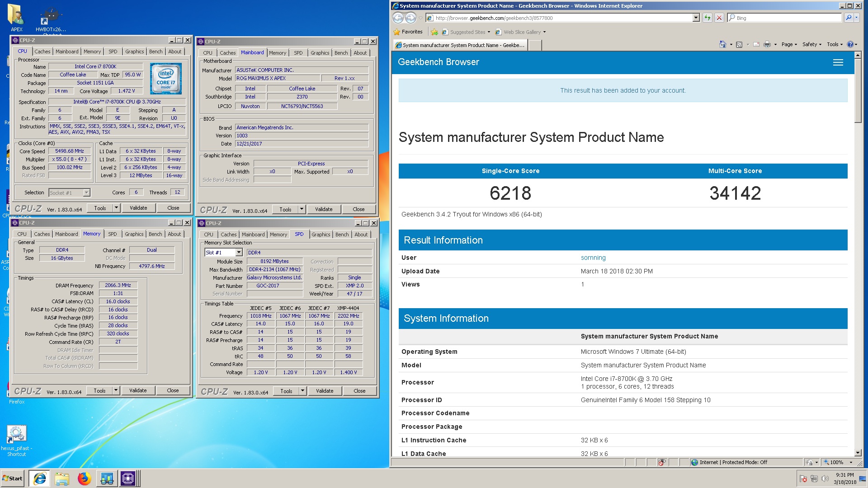Expand Tools arrow in SPD tab window
Screen dimensions: 868x488
click(x=302, y=391)
